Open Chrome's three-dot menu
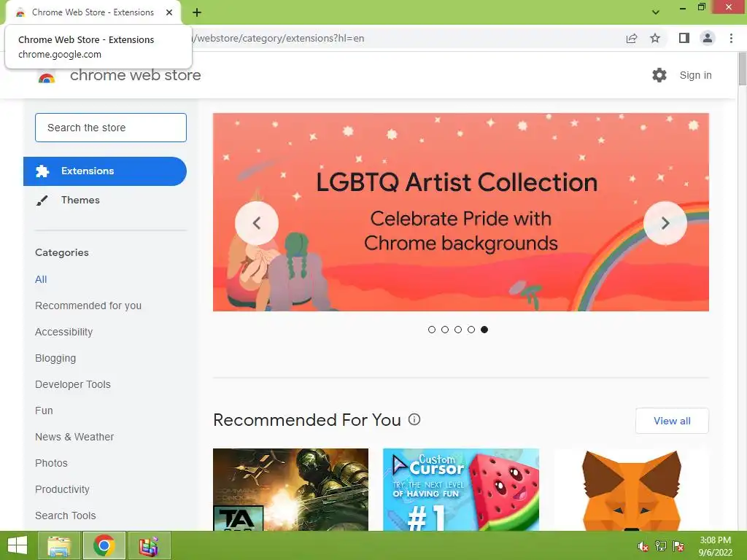This screenshot has width=747, height=560. pyautogui.click(x=731, y=38)
